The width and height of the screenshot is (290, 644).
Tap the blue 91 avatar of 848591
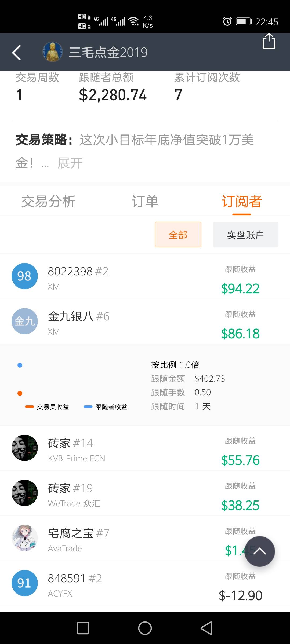click(24, 583)
